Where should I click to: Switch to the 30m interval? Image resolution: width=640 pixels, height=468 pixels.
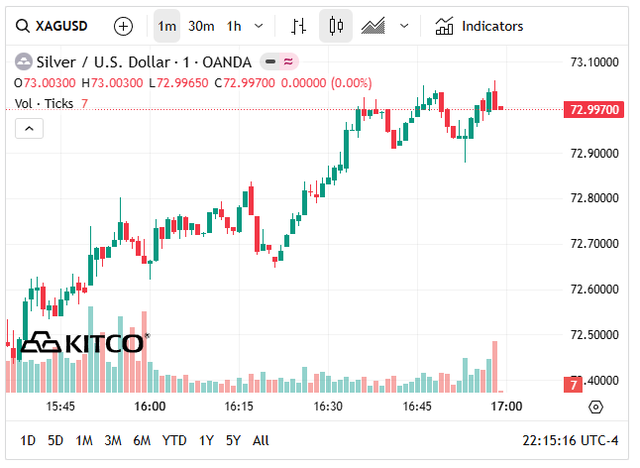click(201, 26)
